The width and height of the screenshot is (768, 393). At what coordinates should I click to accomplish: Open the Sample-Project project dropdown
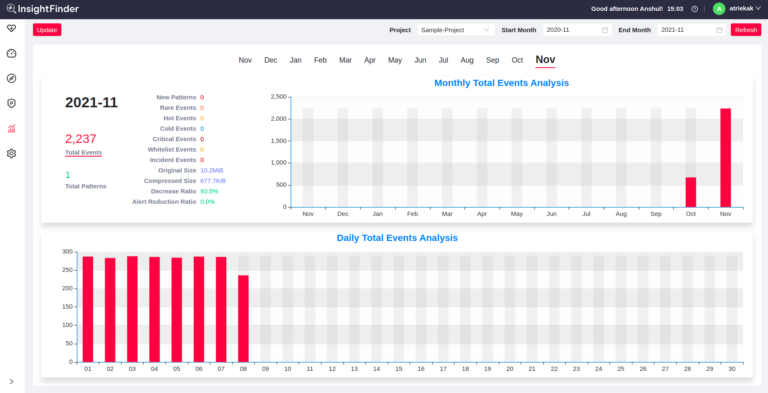(x=456, y=30)
